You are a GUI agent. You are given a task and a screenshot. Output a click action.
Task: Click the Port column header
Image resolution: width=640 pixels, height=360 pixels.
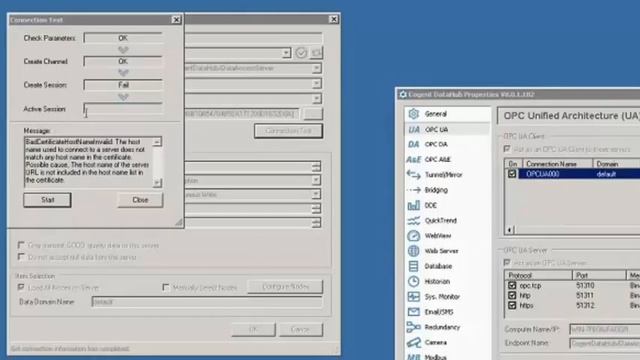tap(599, 275)
